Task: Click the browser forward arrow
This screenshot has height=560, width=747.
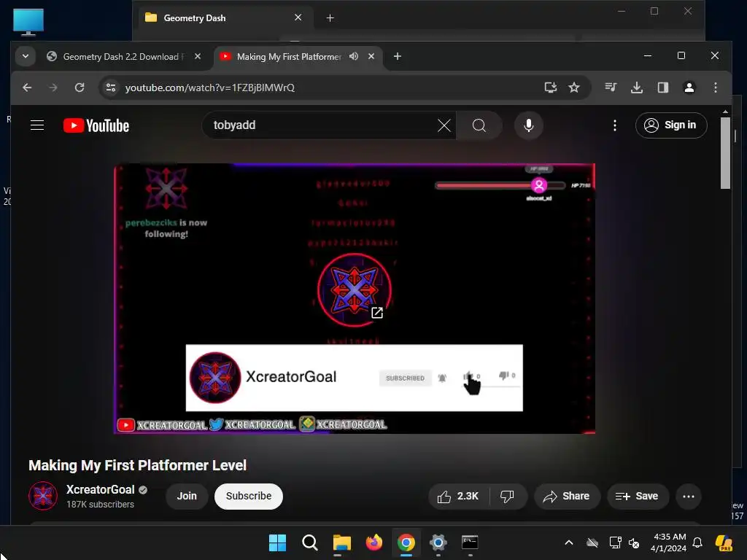Action: tap(53, 87)
